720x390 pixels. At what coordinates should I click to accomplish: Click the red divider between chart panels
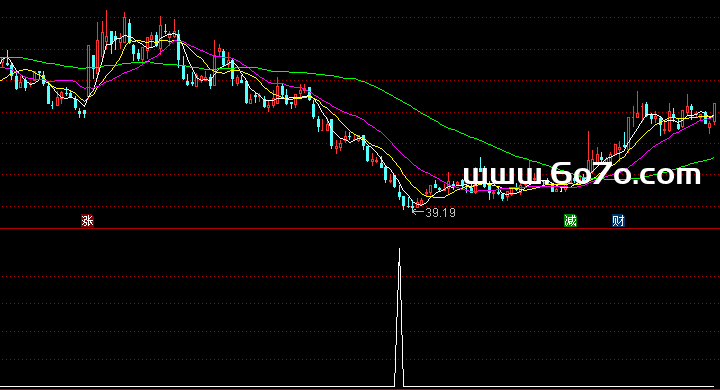tap(360, 228)
